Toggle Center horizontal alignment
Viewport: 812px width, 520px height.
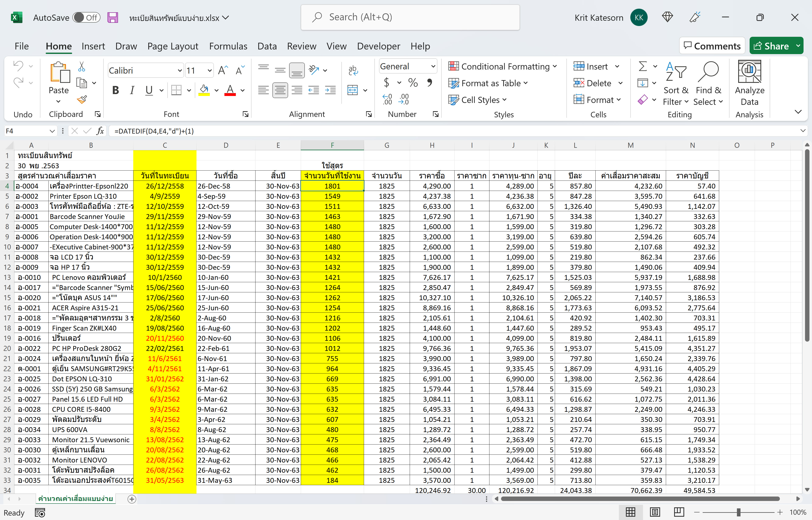(x=280, y=90)
